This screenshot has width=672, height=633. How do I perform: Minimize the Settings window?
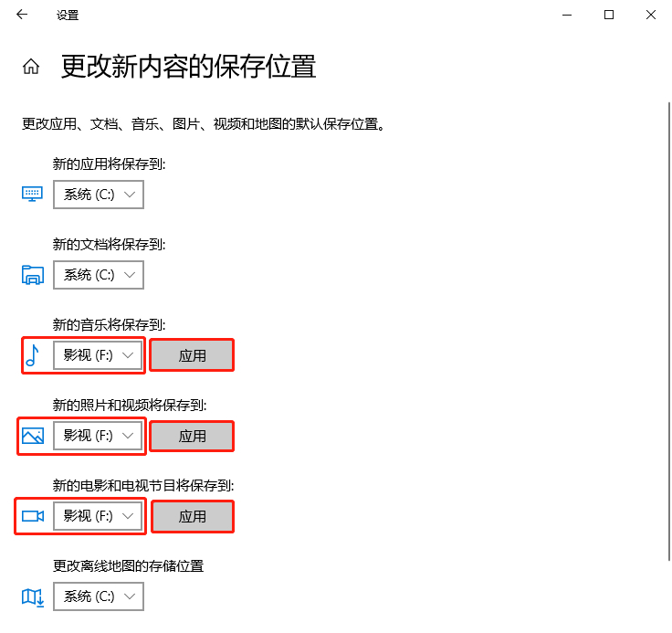coord(567,15)
